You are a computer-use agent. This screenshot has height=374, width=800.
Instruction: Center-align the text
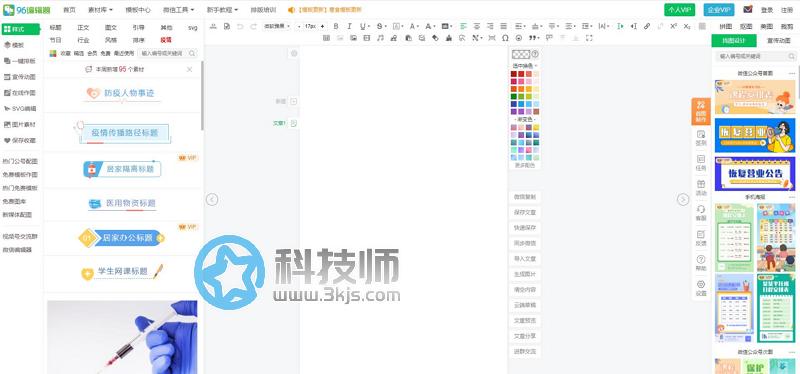tap(477, 26)
